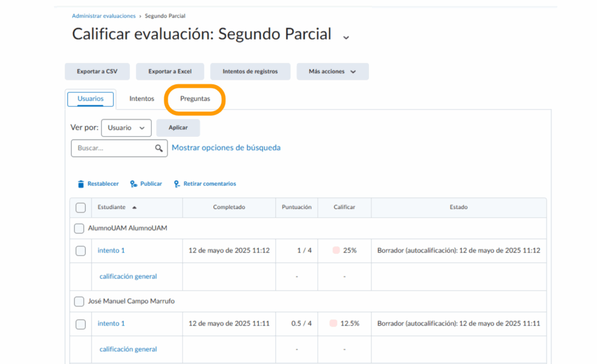Open Administrar evaluaciones breadcrumb link

point(104,16)
